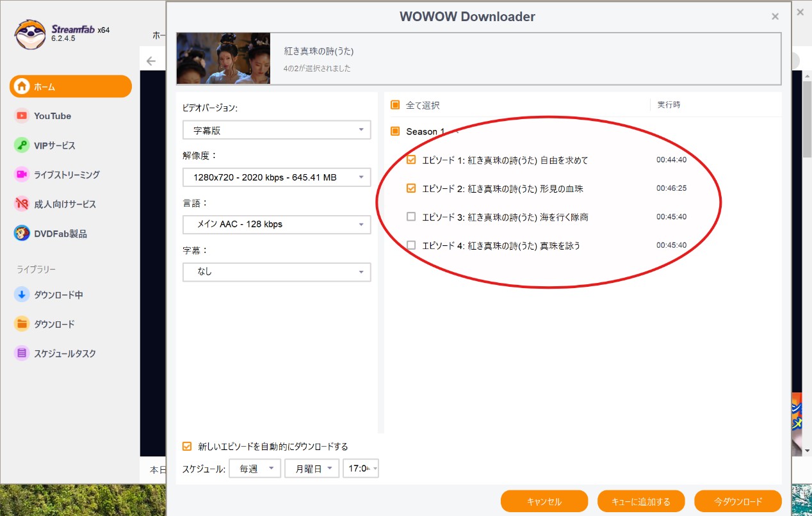This screenshot has height=516, width=812.
Task: Click the スケジュールタスク list icon
Action: tap(22, 353)
